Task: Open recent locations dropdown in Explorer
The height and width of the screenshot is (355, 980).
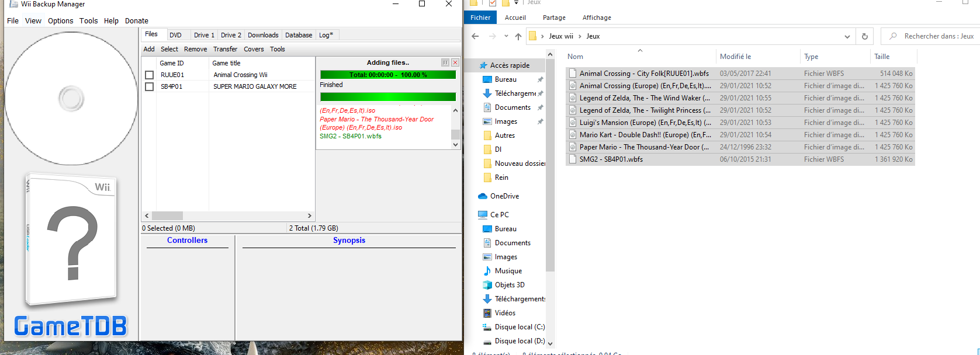Action: (x=506, y=36)
